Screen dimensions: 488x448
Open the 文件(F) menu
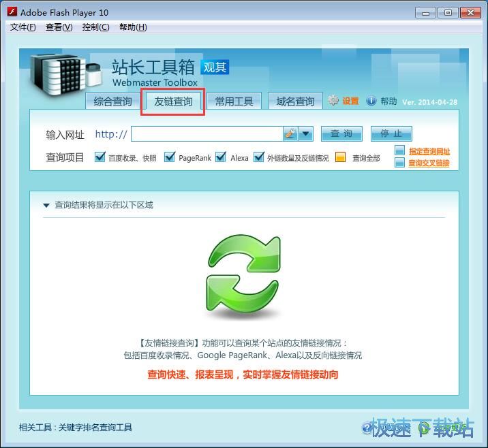23,27
